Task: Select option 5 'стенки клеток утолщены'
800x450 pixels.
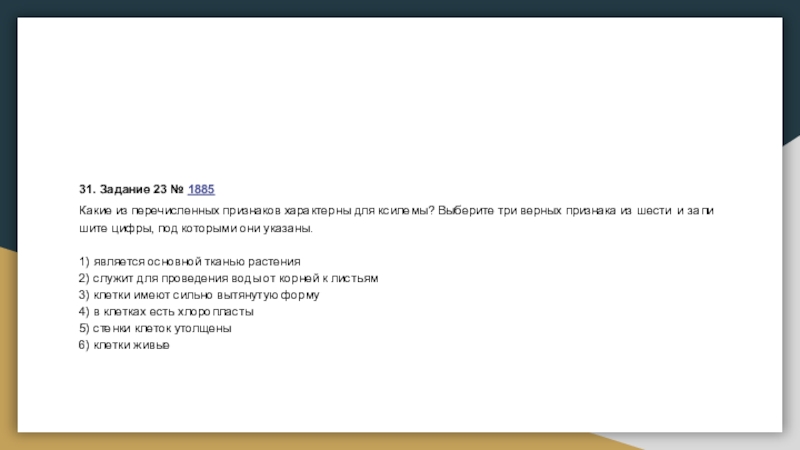Action: 155,328
